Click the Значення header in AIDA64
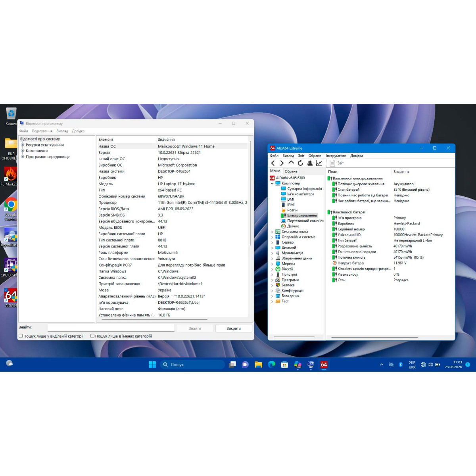 pos(423,172)
